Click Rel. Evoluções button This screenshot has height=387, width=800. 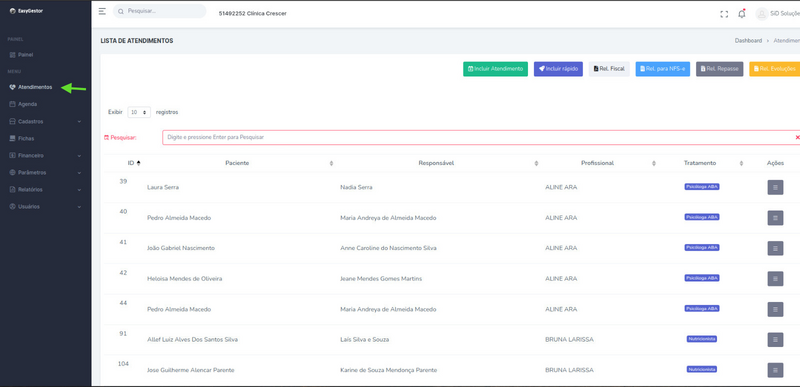pyautogui.click(x=774, y=69)
